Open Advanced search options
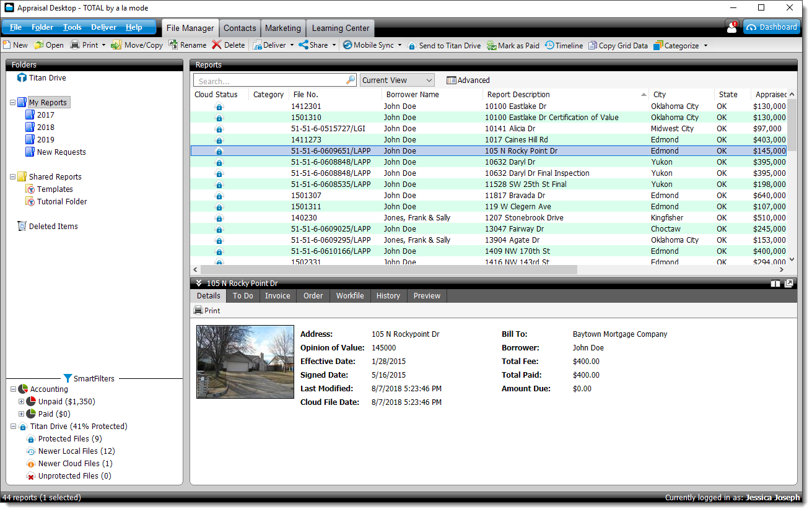812x512 pixels. 468,80
